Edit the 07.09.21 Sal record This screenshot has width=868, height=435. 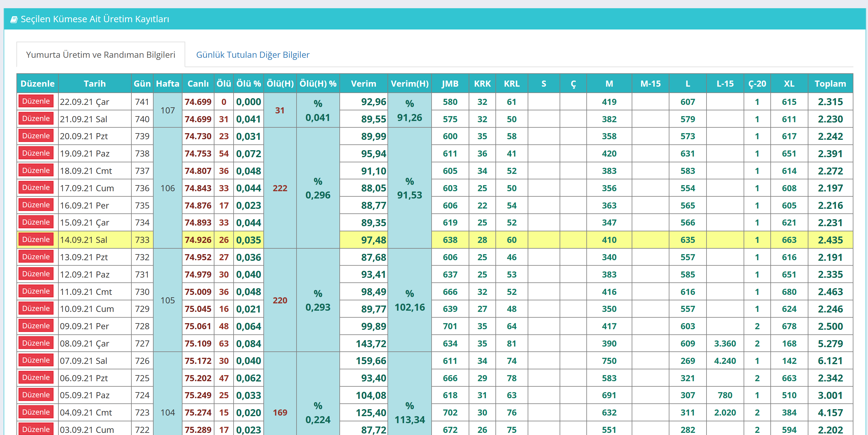[x=36, y=360]
